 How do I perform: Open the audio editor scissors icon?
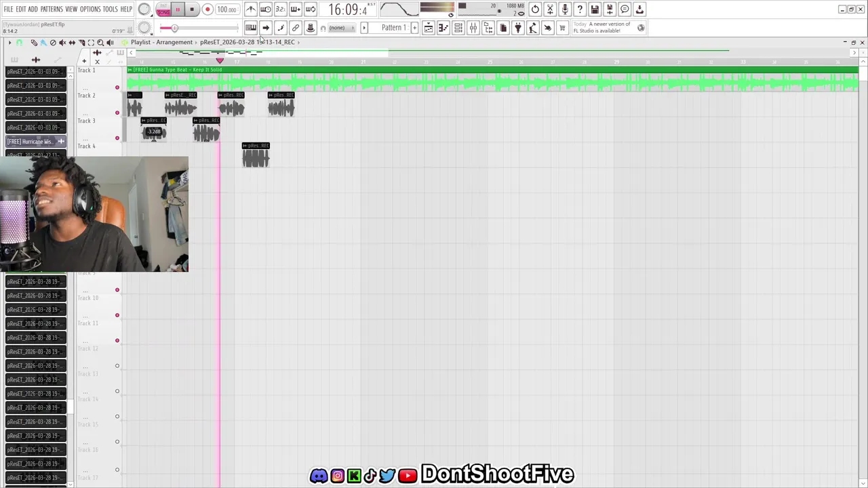[550, 9]
